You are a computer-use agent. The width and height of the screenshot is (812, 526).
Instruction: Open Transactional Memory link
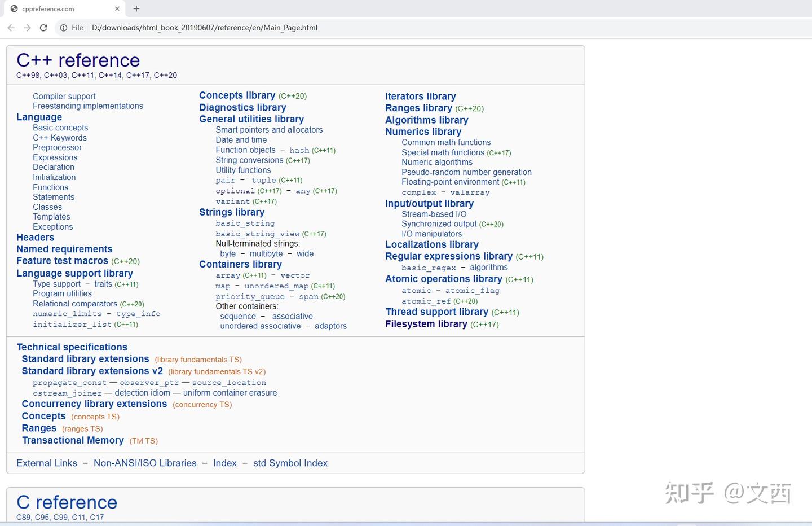[73, 440]
